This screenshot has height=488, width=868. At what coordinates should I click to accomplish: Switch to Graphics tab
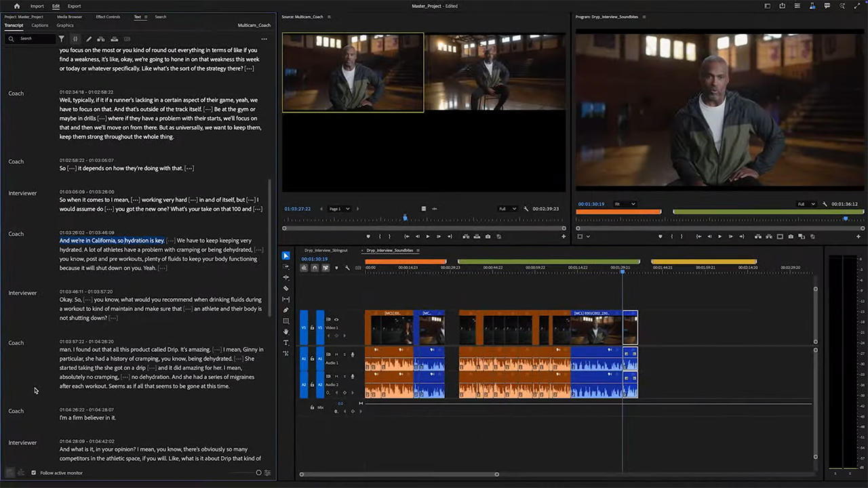(65, 26)
